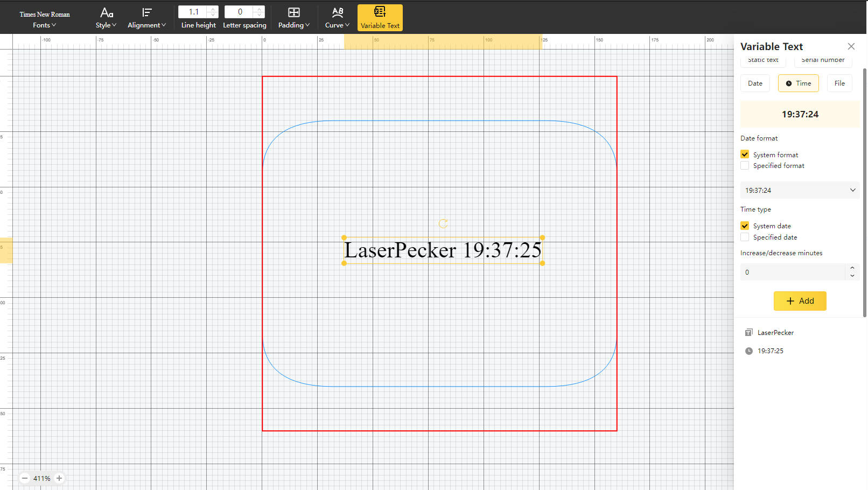Expand the time format dropdown 19:37:24
This screenshot has width=868, height=490.
(x=800, y=190)
